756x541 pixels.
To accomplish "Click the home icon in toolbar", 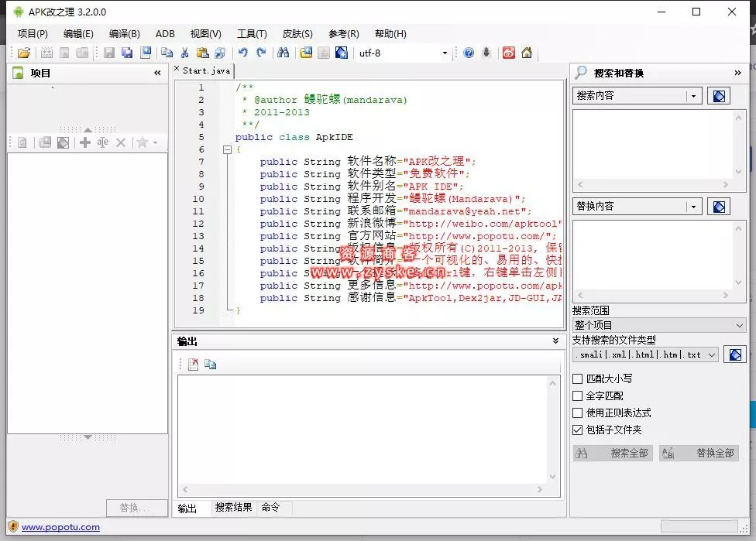I will 527,53.
